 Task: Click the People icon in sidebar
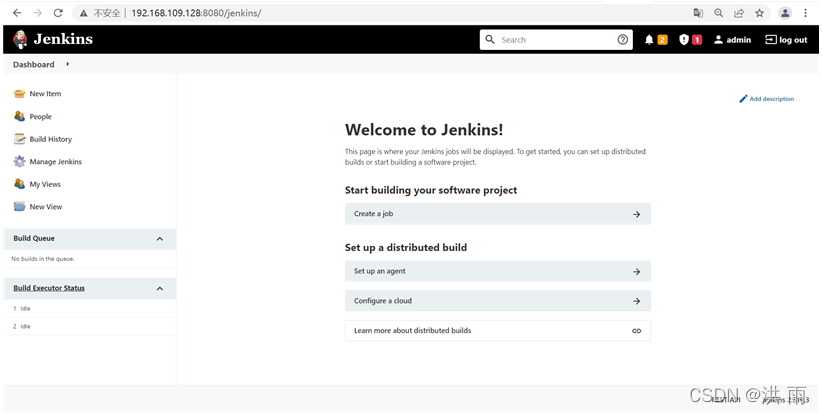click(x=19, y=116)
